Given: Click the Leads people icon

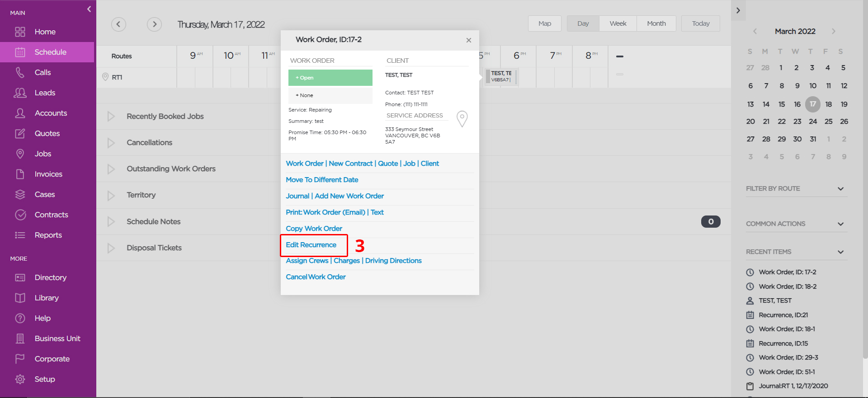Looking at the screenshot, I should coord(20,93).
